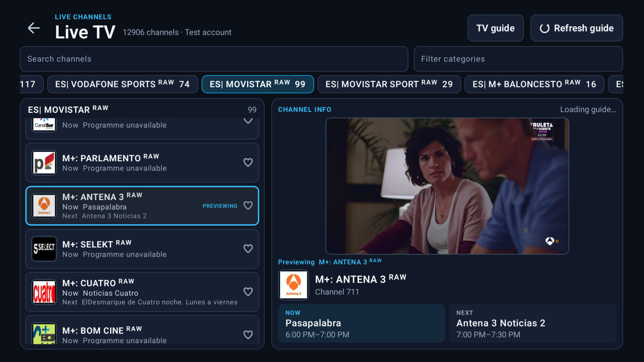Click Antena 3 logo in channel info panel
The height and width of the screenshot is (362, 644).
(293, 285)
